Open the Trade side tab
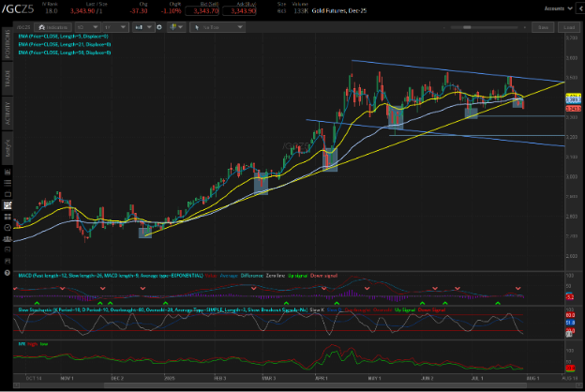Image resolution: width=585 pixels, height=392 pixels. tap(7, 79)
